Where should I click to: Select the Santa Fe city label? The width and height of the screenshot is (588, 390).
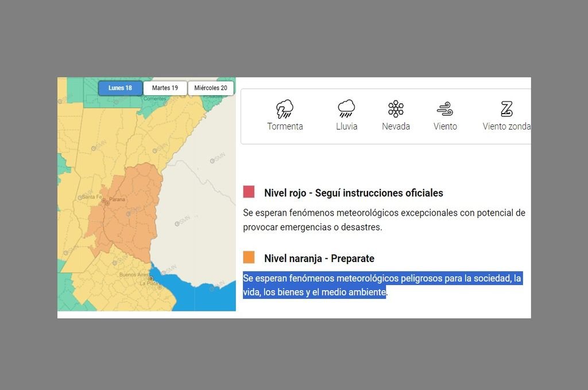coord(92,197)
